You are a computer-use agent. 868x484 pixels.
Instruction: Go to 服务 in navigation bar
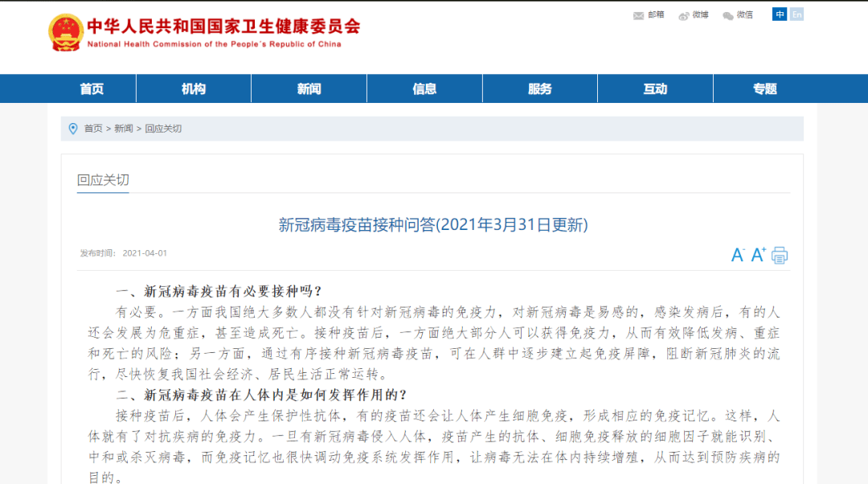(540, 88)
